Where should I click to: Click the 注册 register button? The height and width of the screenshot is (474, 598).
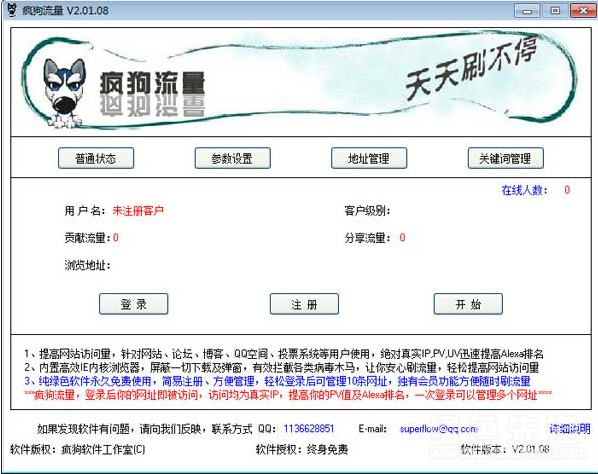(304, 304)
